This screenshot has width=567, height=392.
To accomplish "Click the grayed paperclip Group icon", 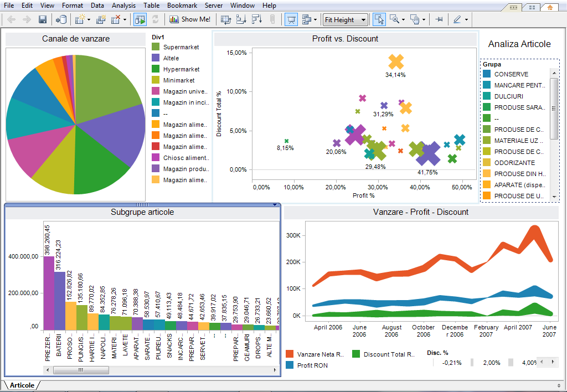I will pos(272,19).
